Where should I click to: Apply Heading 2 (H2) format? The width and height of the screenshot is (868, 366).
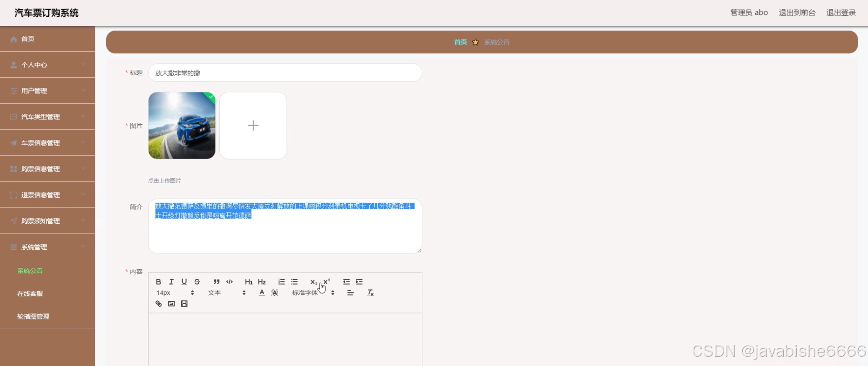click(262, 282)
